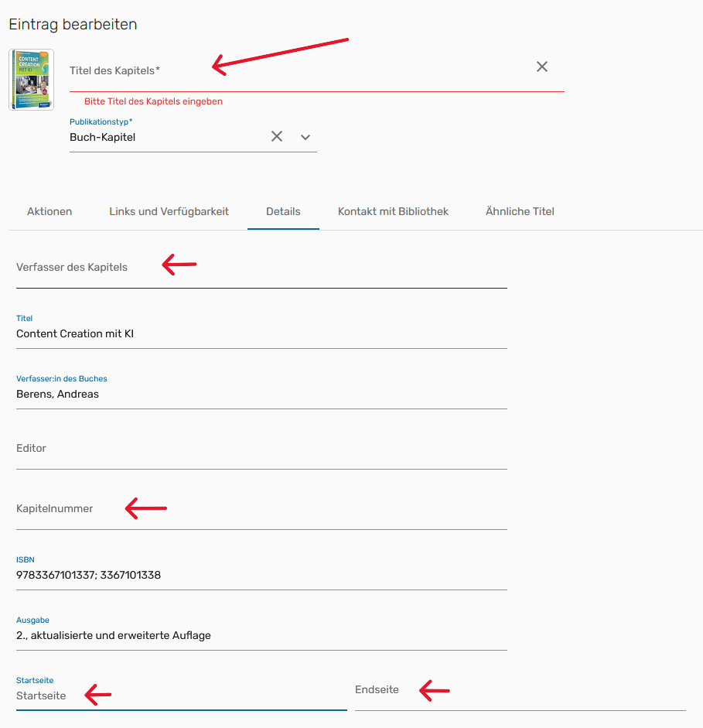
Task: Click the Content Creation mit KI book cover
Action: click(31, 79)
